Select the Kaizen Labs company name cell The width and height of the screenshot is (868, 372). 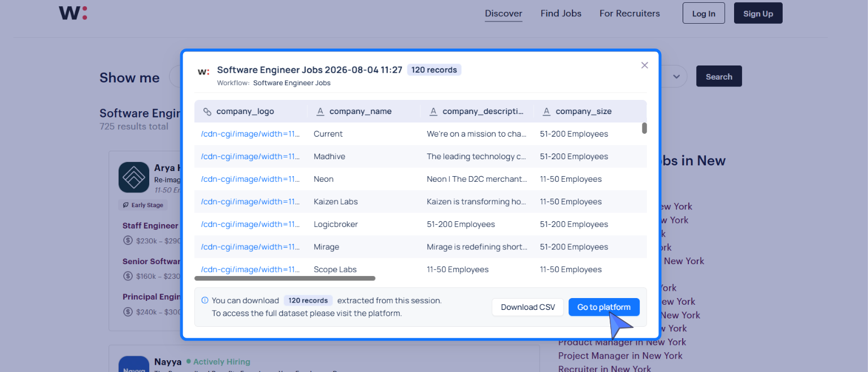pos(364,202)
